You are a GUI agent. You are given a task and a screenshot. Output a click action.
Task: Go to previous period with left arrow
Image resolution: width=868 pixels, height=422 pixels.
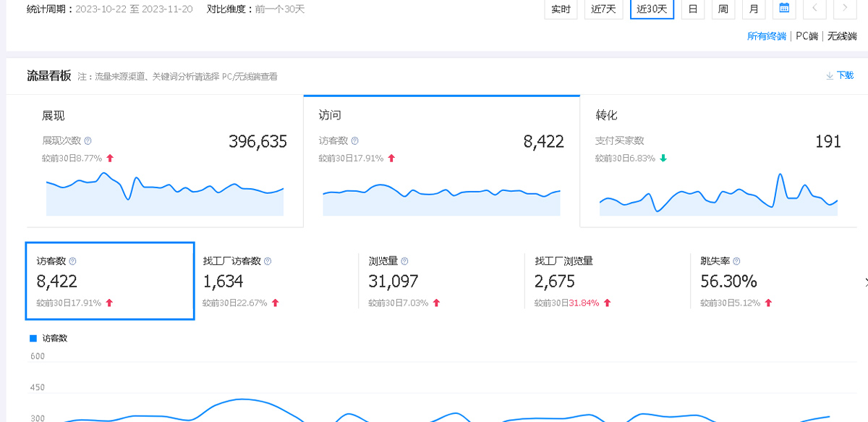814,9
